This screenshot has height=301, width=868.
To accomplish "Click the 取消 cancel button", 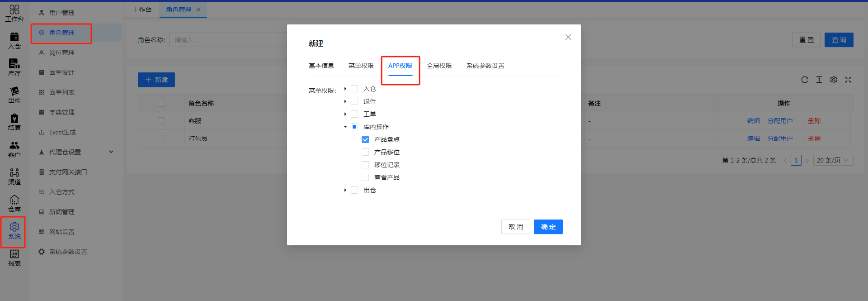I will pos(515,227).
